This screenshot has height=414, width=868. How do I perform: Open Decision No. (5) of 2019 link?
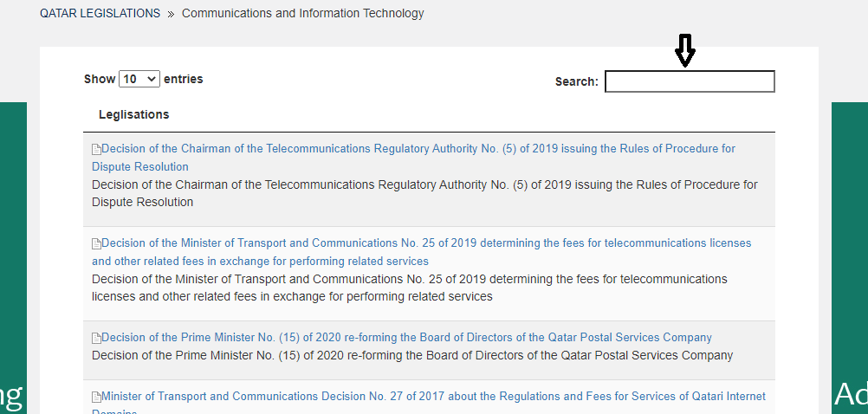[418, 149]
